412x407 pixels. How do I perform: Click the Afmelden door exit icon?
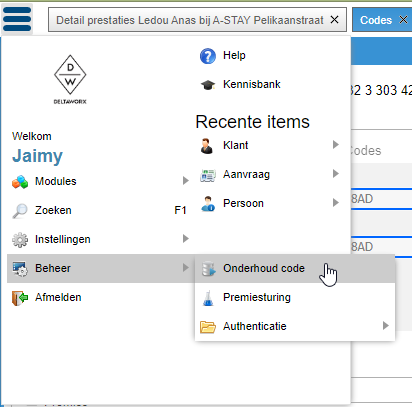coord(20,298)
